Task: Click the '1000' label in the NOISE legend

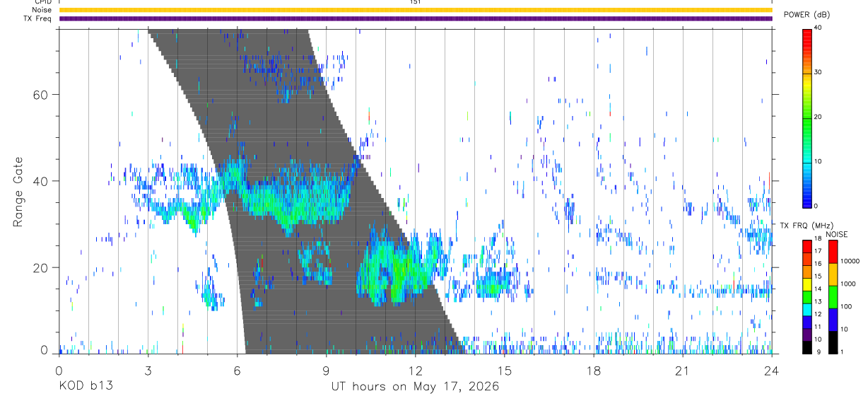Action: point(847,284)
